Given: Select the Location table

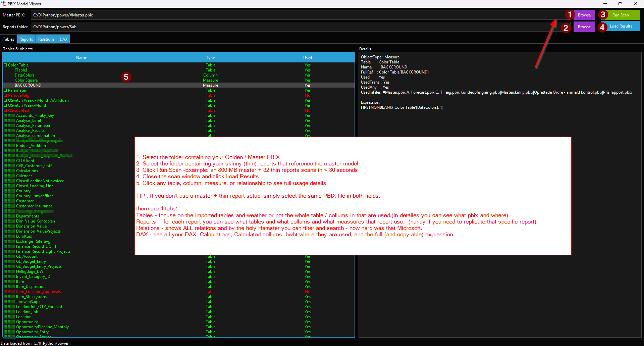Looking at the screenshot, I should 179,317.
